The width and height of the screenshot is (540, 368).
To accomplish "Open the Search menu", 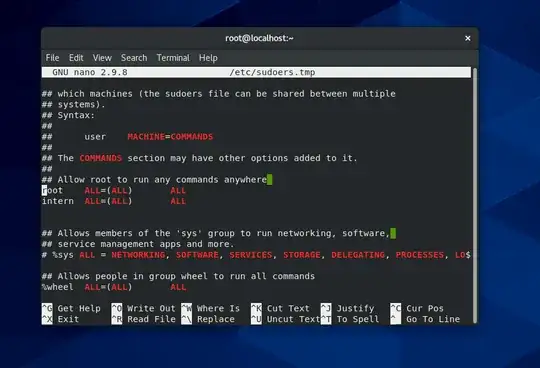I will click(134, 58).
